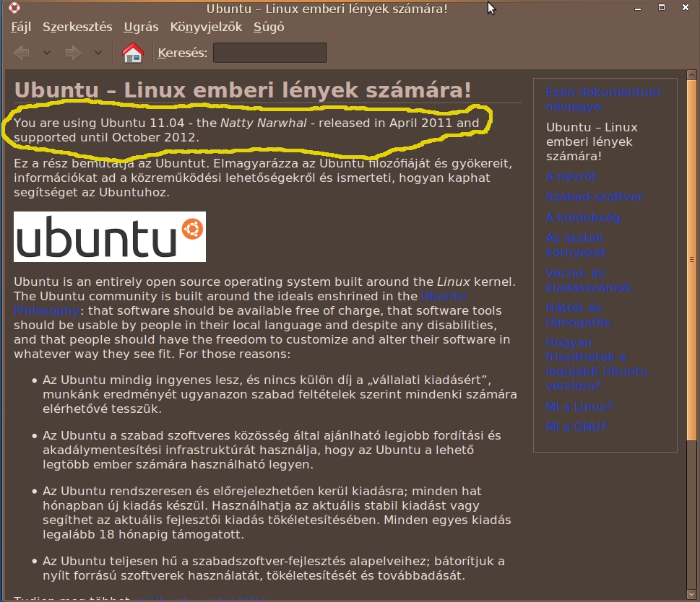Open 'Verzió- és kiadásszámok' link

[589, 280]
